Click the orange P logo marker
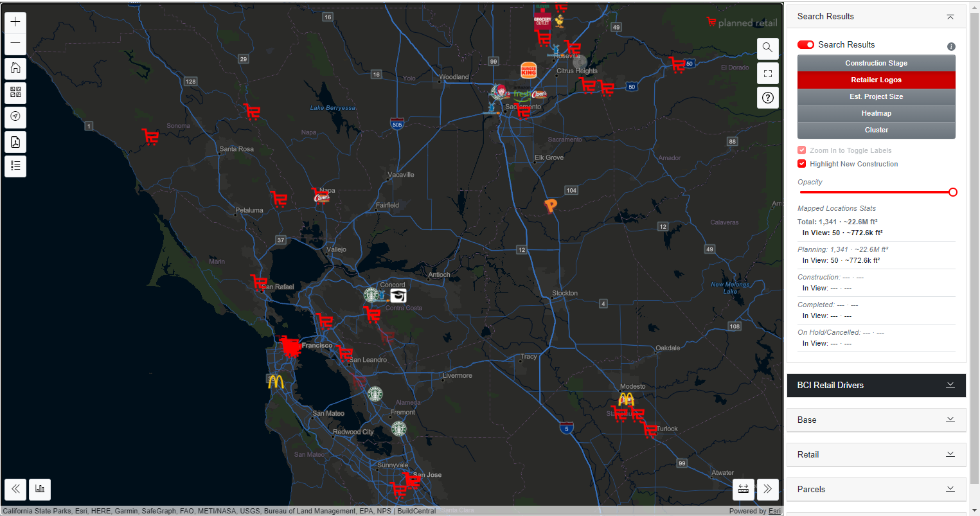Image resolution: width=980 pixels, height=516 pixels. (x=550, y=206)
